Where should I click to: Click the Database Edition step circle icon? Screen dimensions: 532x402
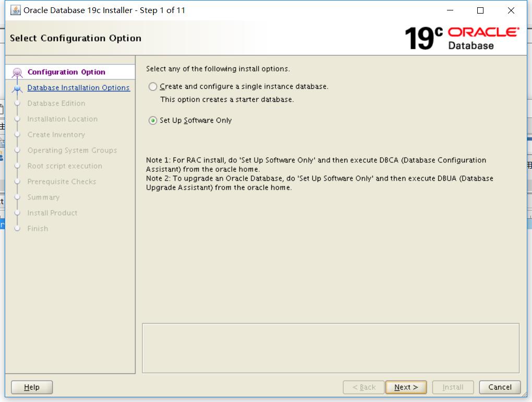16,103
